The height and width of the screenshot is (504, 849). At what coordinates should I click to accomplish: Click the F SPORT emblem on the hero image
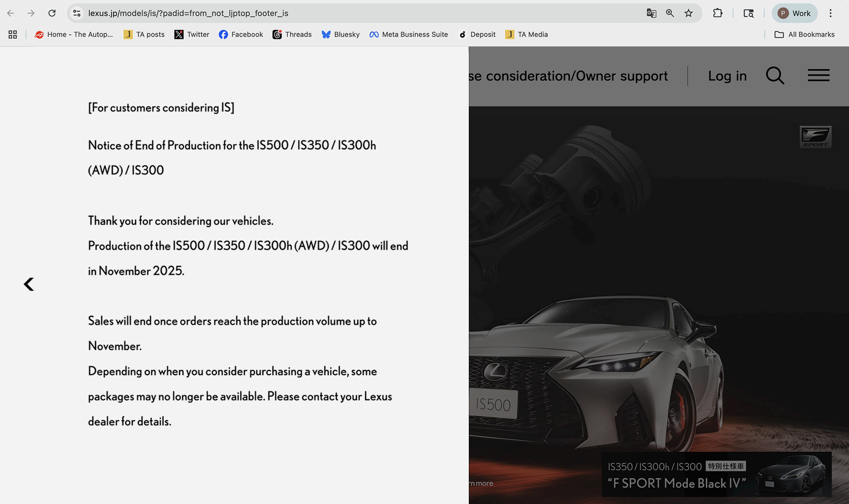tap(815, 137)
